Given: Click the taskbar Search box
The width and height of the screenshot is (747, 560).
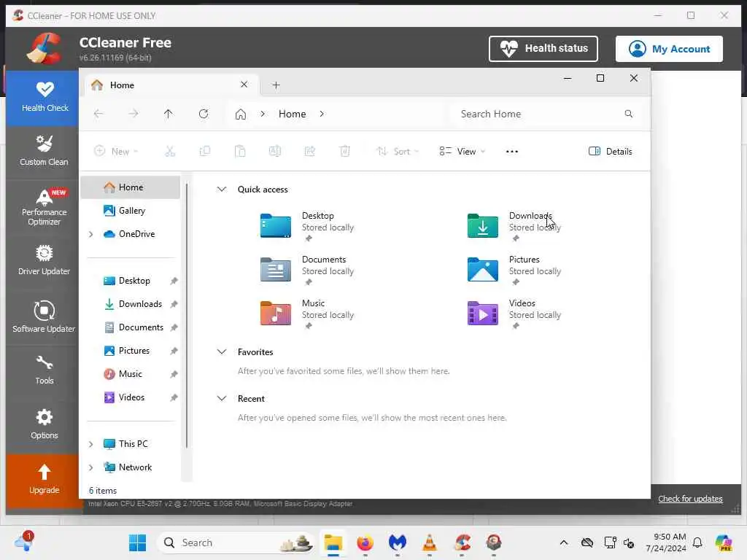Looking at the screenshot, I should tap(236, 542).
